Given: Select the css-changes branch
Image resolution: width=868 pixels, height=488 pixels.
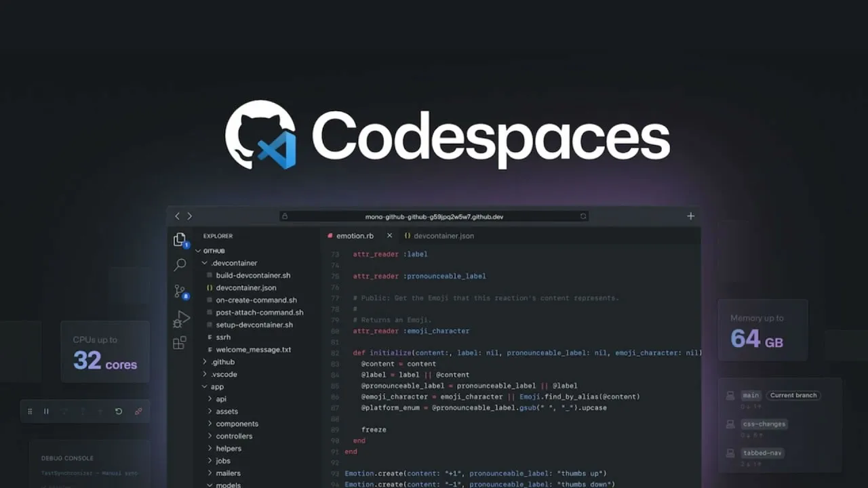Looking at the screenshot, I should (x=764, y=424).
